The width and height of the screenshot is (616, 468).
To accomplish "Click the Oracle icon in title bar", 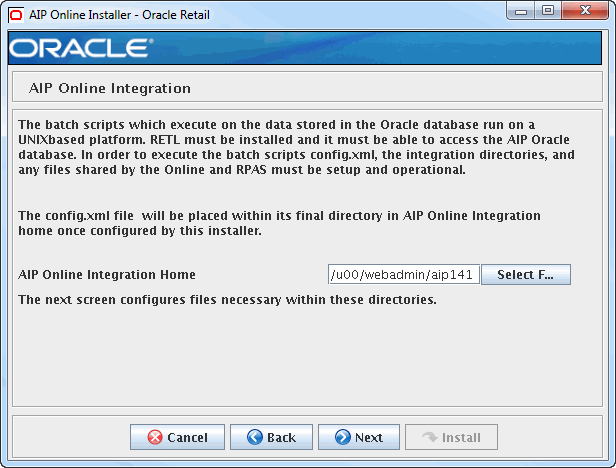I will tap(16, 15).
